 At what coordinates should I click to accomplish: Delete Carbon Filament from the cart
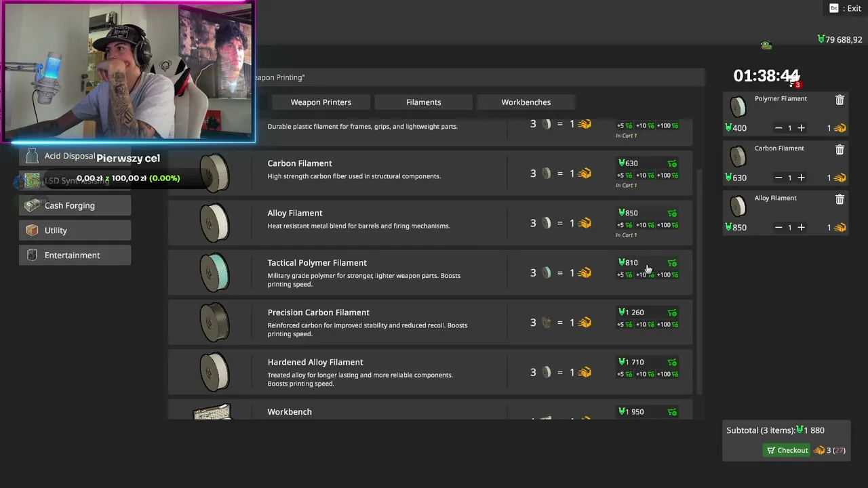click(x=840, y=149)
